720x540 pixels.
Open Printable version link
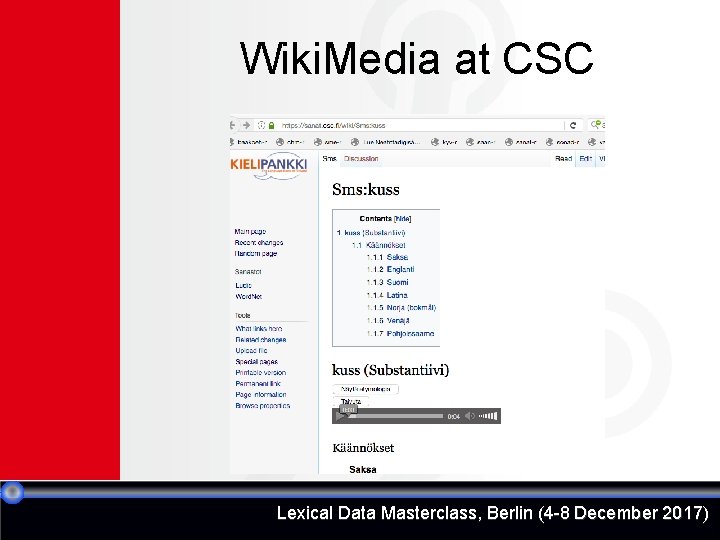(x=260, y=372)
